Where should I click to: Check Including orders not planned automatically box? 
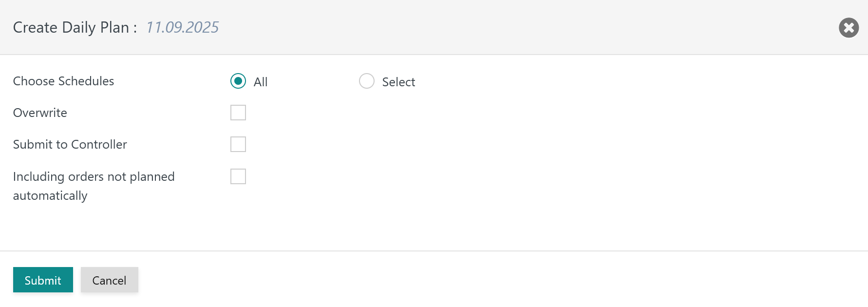[238, 176]
